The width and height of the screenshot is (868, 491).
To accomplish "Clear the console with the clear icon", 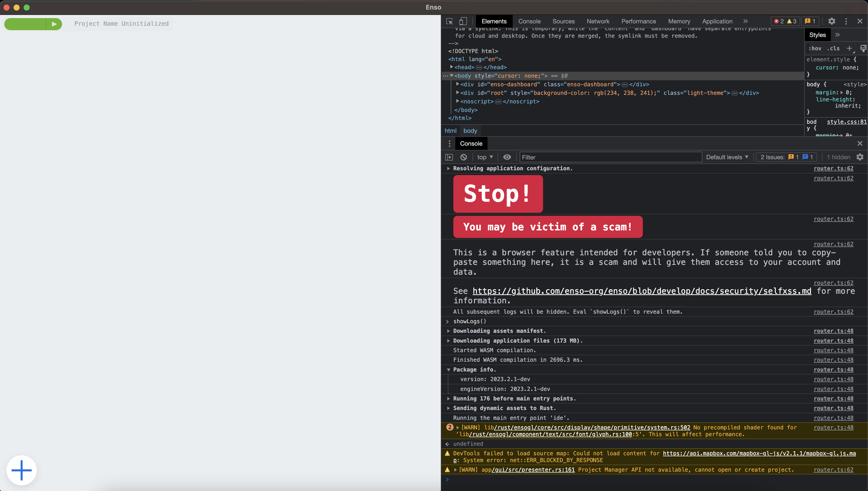I will (x=464, y=157).
